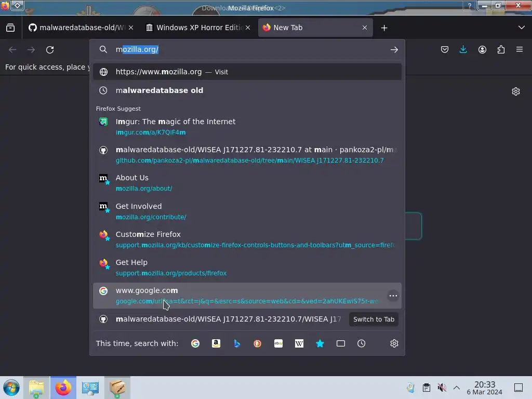This screenshot has width=532, height=399.
Task: Open malwaredatabase-old at main GitHub result
Action: pos(247,155)
